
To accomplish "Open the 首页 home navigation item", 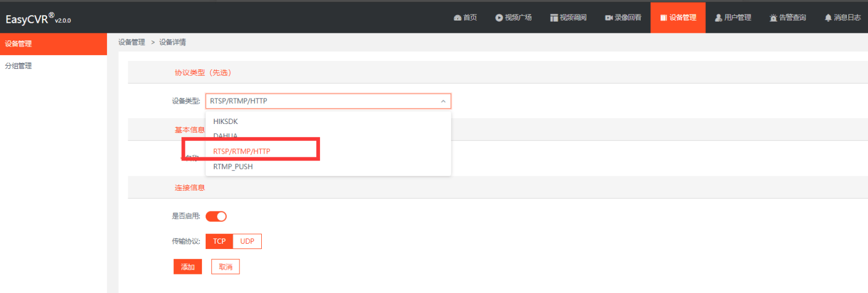I will pos(465,17).
